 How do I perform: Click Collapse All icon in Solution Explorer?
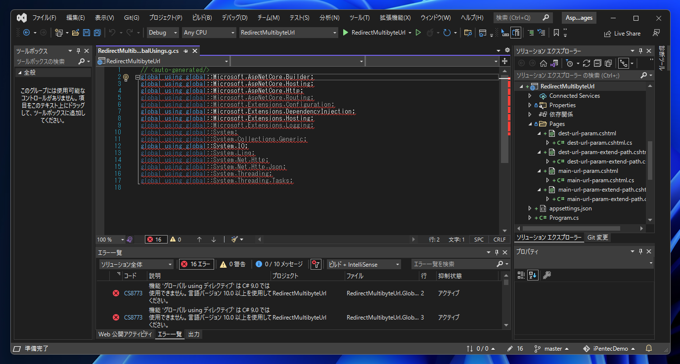(597, 63)
